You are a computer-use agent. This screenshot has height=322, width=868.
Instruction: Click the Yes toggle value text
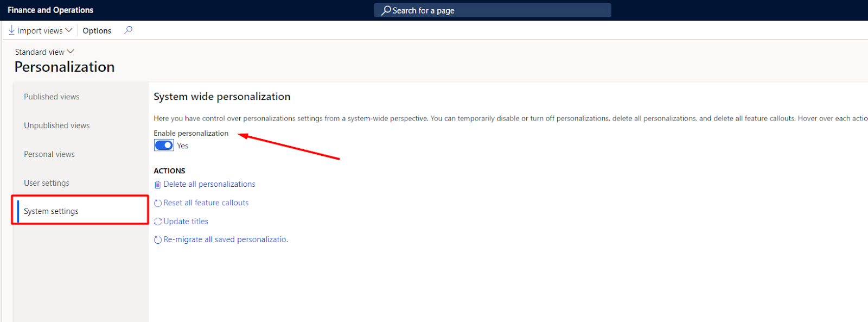(x=183, y=146)
